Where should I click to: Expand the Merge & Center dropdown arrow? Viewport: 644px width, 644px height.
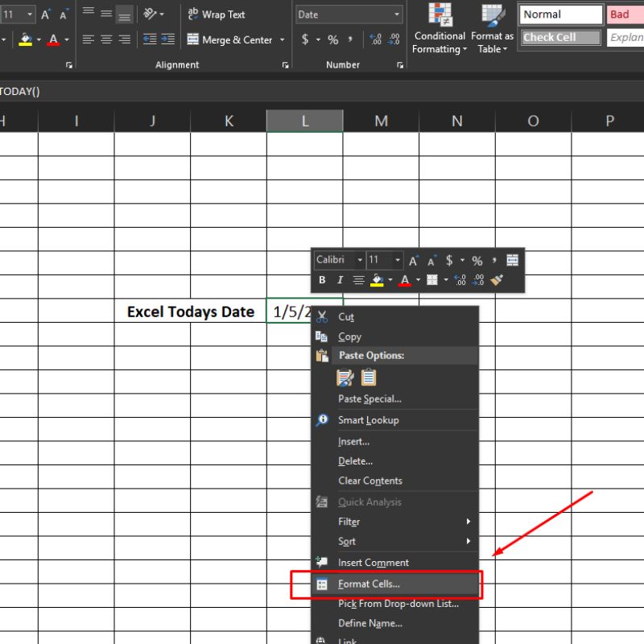pyautogui.click(x=282, y=39)
